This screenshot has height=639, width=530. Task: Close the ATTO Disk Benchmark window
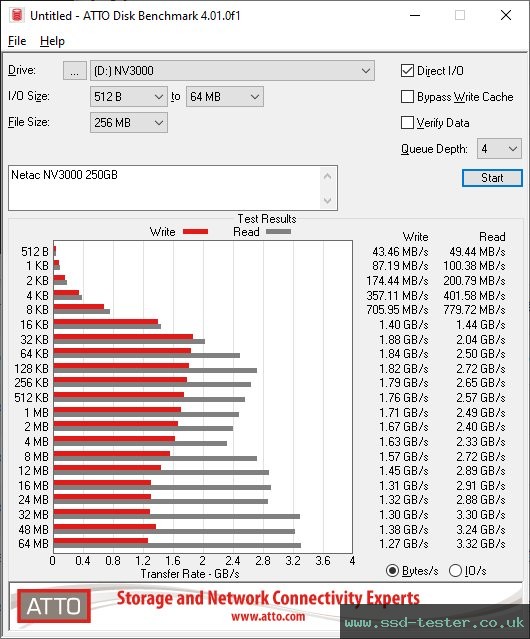506,15
